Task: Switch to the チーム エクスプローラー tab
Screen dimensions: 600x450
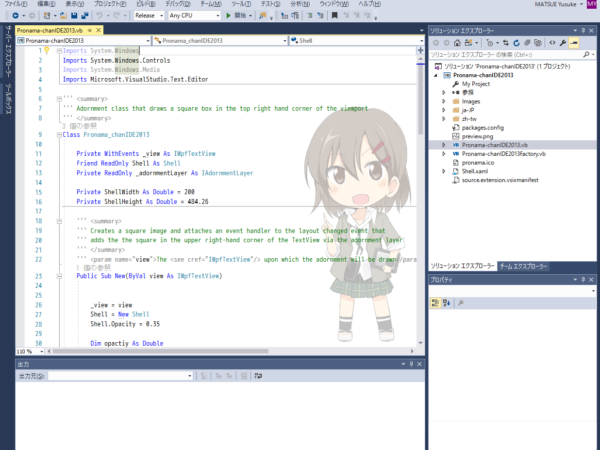Action: (x=523, y=266)
